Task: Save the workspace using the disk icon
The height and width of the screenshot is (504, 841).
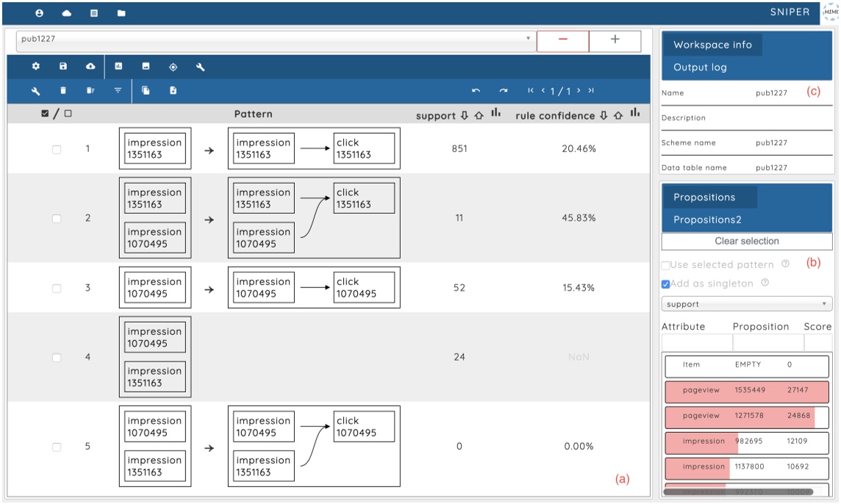Action: (x=65, y=66)
